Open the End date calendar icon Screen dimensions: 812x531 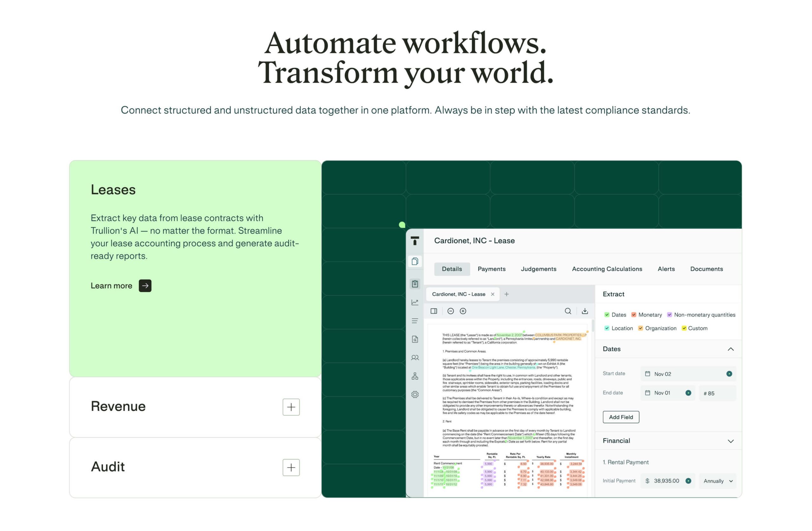coord(647,393)
